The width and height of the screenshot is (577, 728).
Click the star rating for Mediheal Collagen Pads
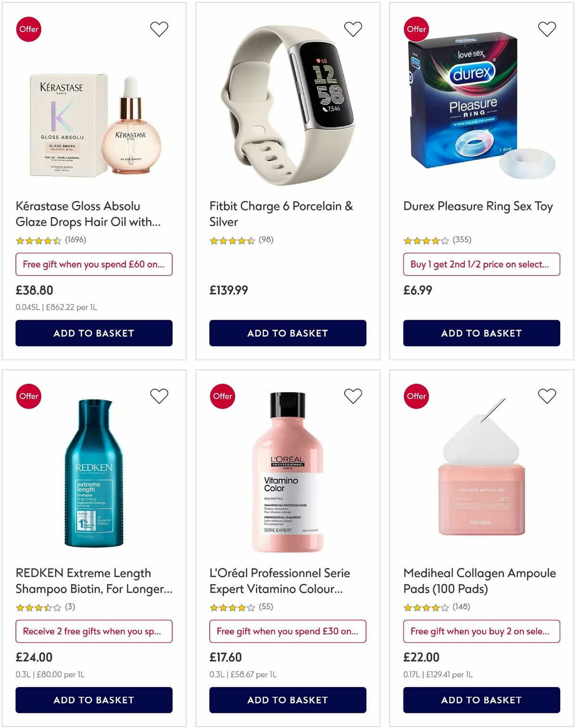click(x=426, y=606)
